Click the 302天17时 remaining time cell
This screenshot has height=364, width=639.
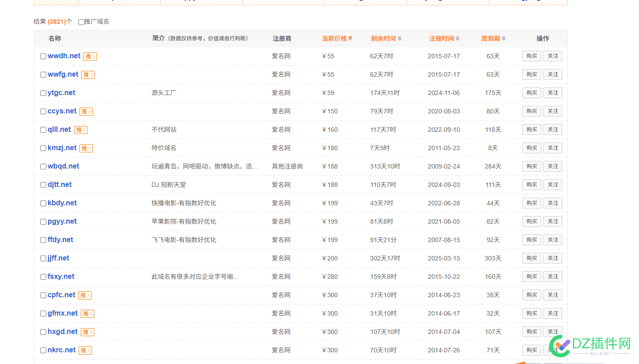click(385, 258)
